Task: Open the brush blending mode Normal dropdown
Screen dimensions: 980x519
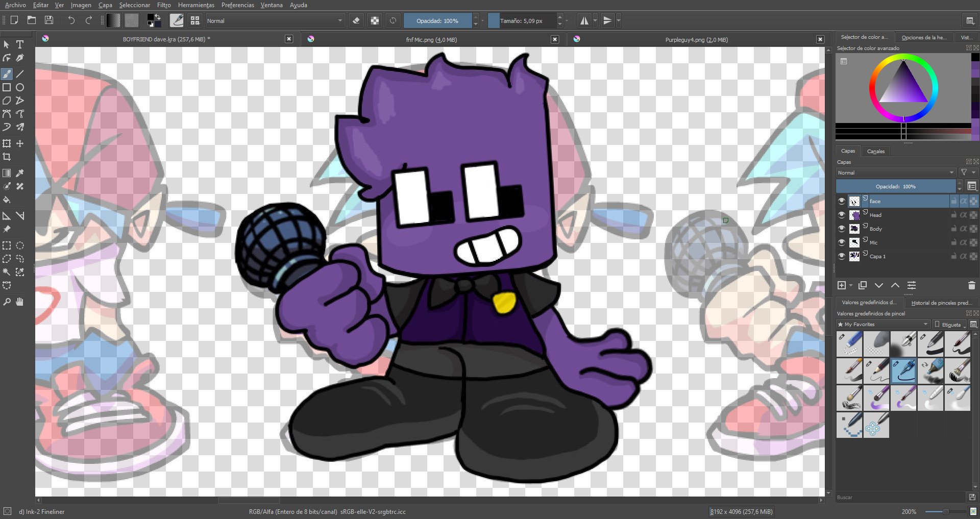Action: (275, 21)
